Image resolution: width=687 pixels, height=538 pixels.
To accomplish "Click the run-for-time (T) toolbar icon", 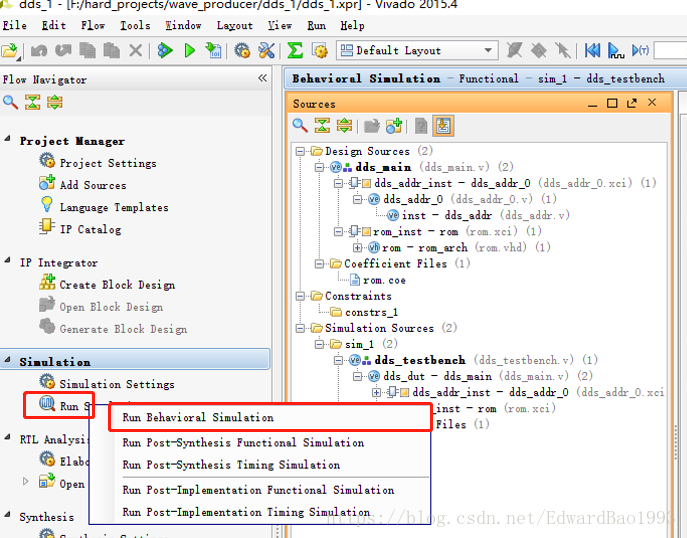I will 640,50.
